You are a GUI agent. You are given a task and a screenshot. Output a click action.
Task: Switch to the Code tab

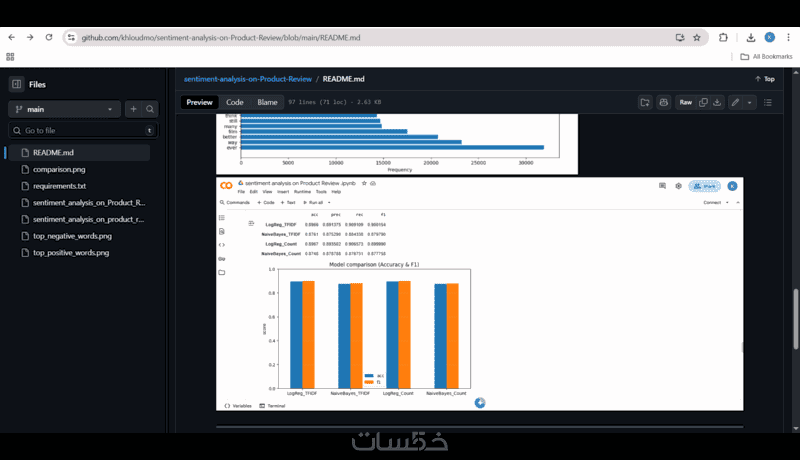coord(235,102)
